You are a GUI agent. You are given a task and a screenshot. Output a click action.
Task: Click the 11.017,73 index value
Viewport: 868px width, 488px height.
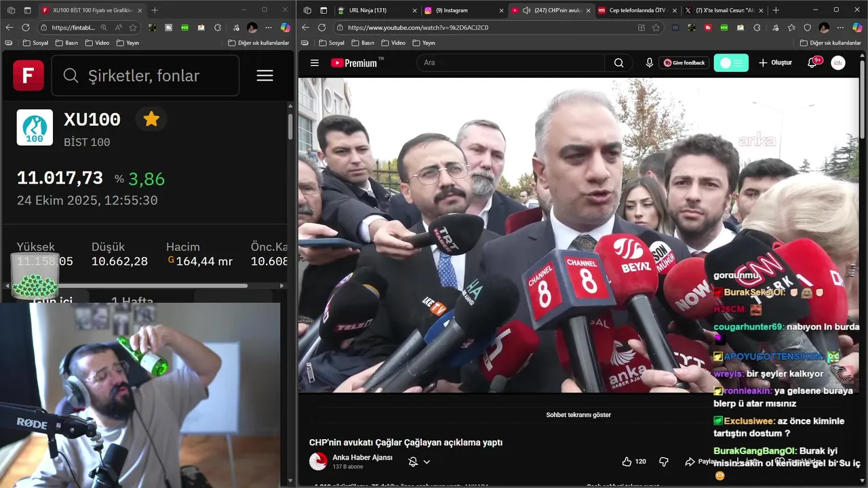(x=60, y=178)
